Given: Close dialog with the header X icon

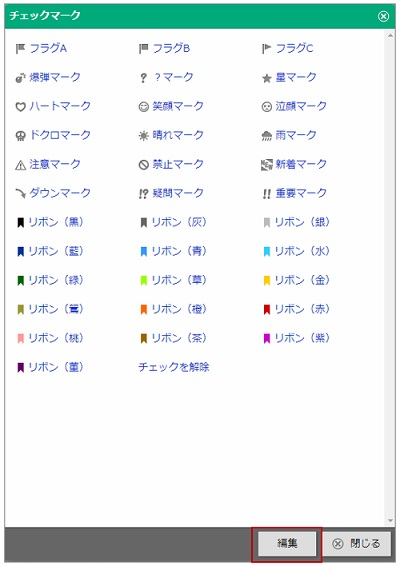Looking at the screenshot, I should pyautogui.click(x=383, y=16).
